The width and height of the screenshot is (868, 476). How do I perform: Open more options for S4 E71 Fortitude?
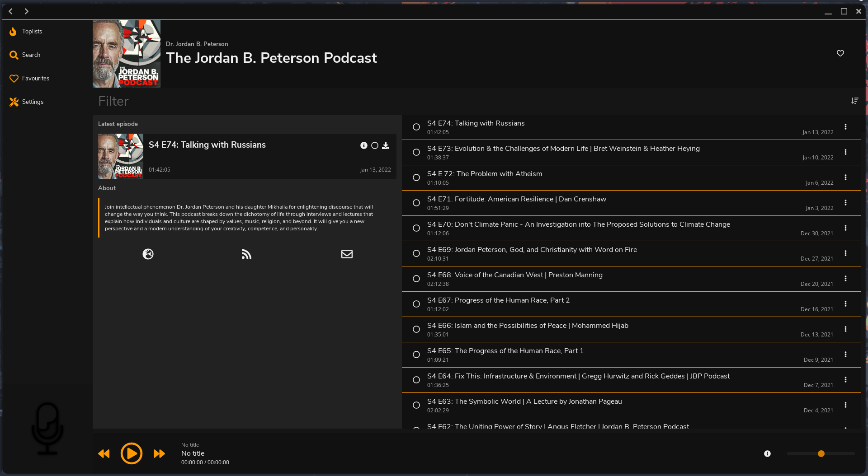[x=845, y=203]
